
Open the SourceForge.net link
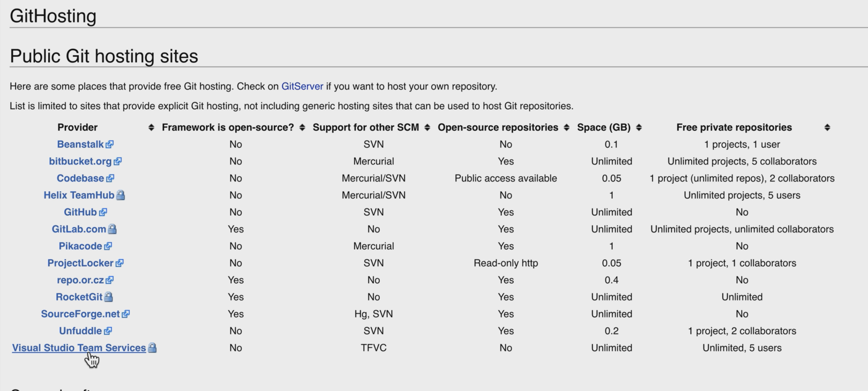(80, 314)
